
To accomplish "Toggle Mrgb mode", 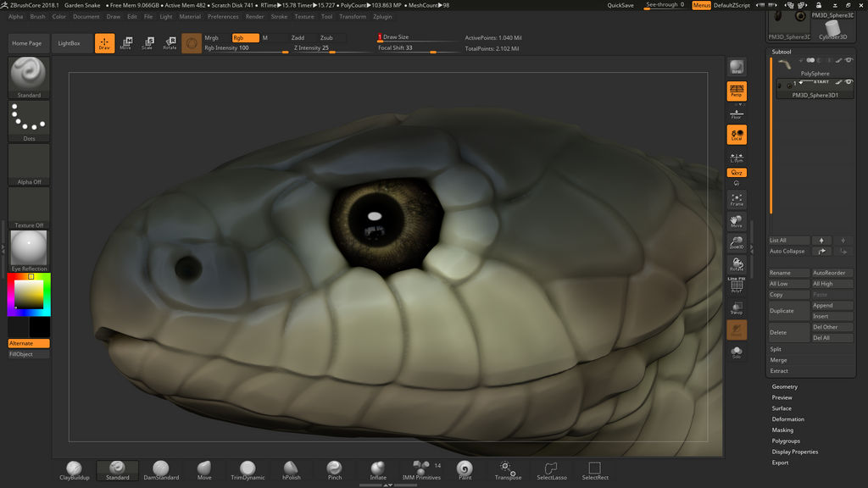I will [216, 37].
